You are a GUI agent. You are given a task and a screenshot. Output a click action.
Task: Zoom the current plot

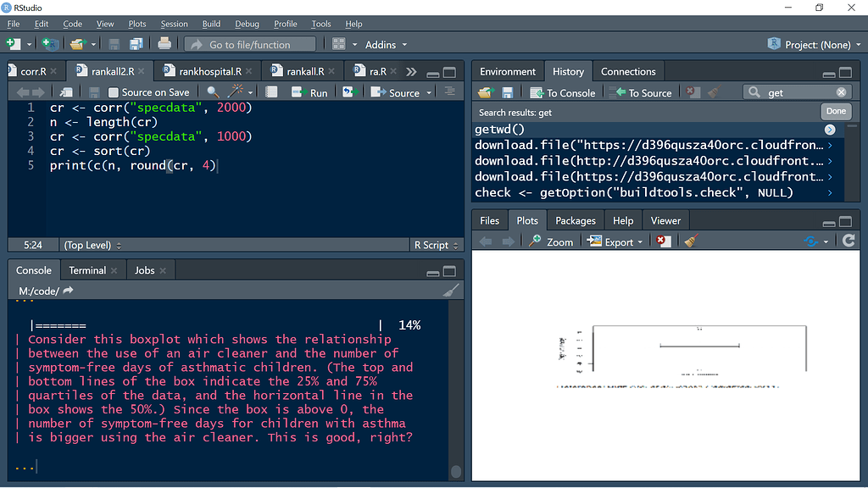pos(551,241)
